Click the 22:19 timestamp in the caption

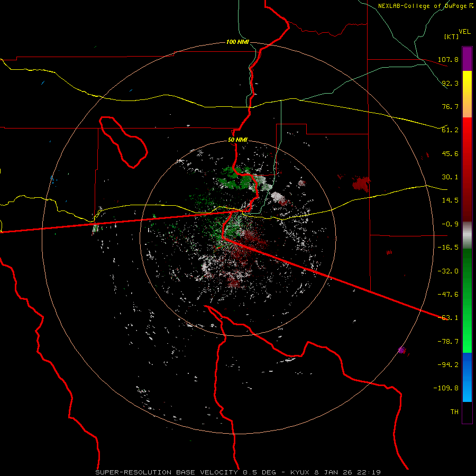click(x=369, y=472)
